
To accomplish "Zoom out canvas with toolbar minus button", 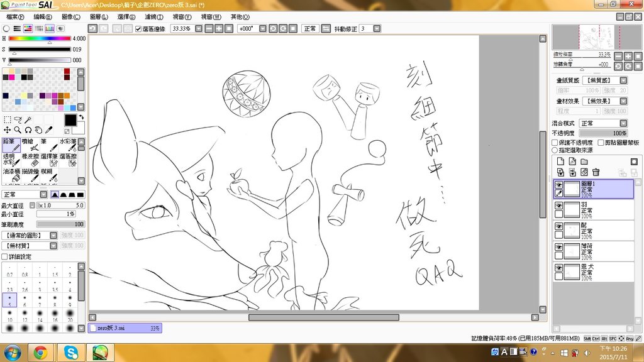I will pyautogui.click(x=209, y=28).
